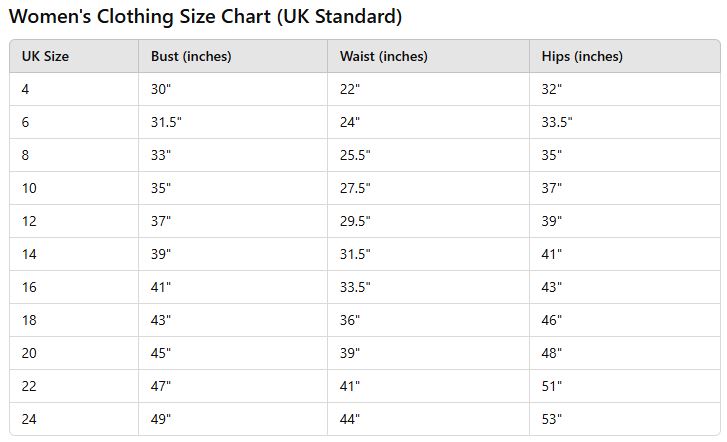Select the 31.5" bust cell for size 6

[x=233, y=122]
